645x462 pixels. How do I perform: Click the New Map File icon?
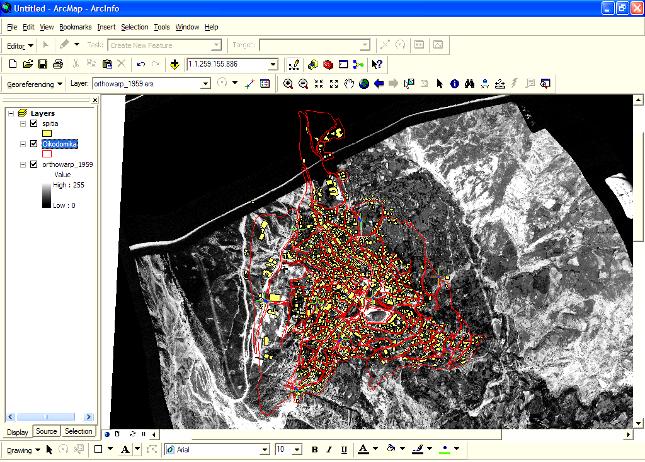[13, 64]
